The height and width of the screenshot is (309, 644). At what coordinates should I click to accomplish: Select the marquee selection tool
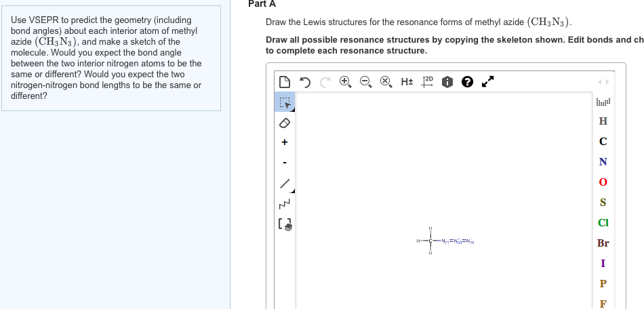click(x=285, y=102)
